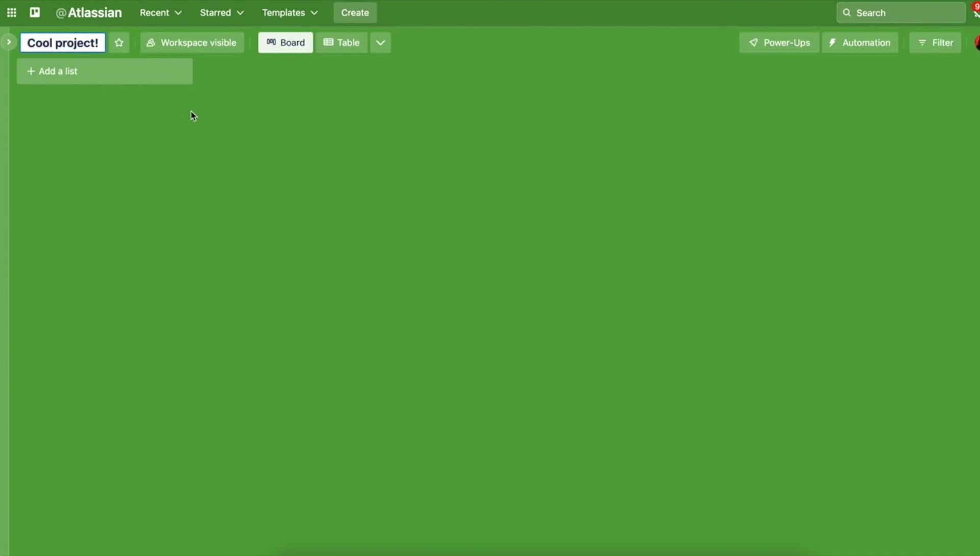Switch to Table view

coord(341,43)
